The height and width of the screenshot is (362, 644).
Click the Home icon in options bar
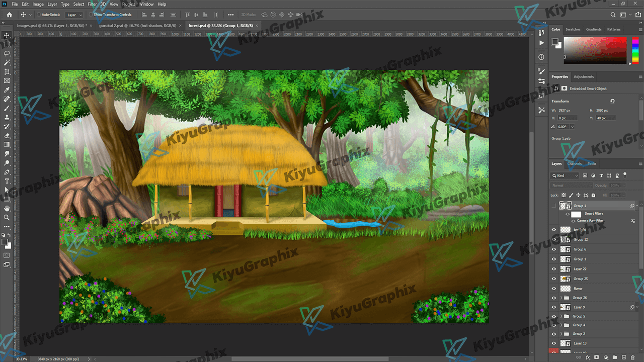(x=9, y=15)
